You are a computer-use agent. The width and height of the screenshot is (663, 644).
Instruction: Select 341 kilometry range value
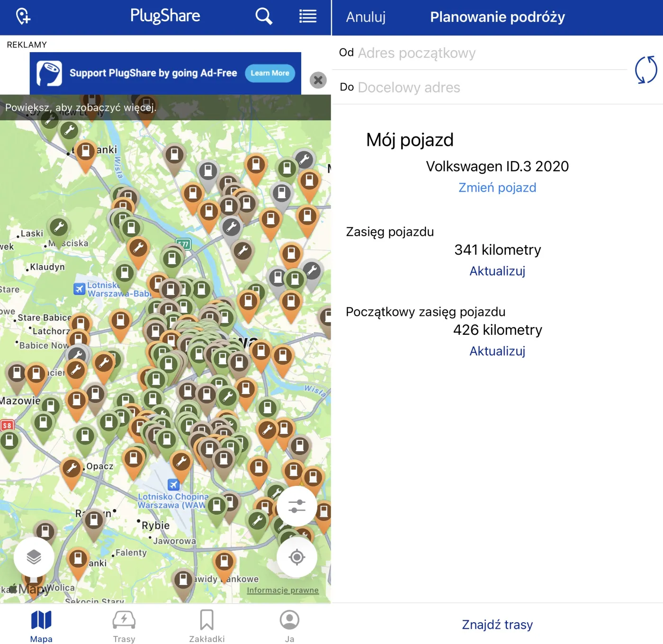coord(497,250)
